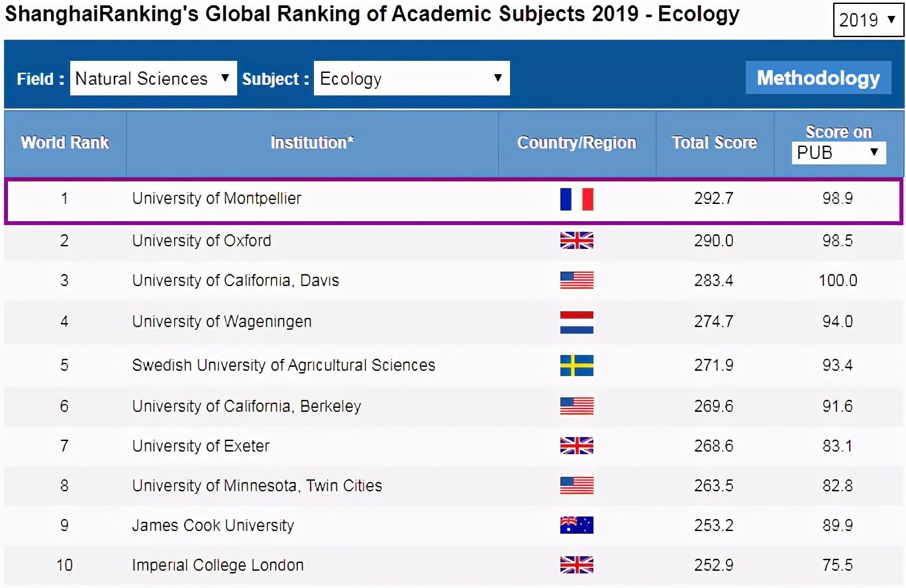Click the US flag beside UC Berkeley
Image resolution: width=906 pixels, height=588 pixels.
click(577, 406)
